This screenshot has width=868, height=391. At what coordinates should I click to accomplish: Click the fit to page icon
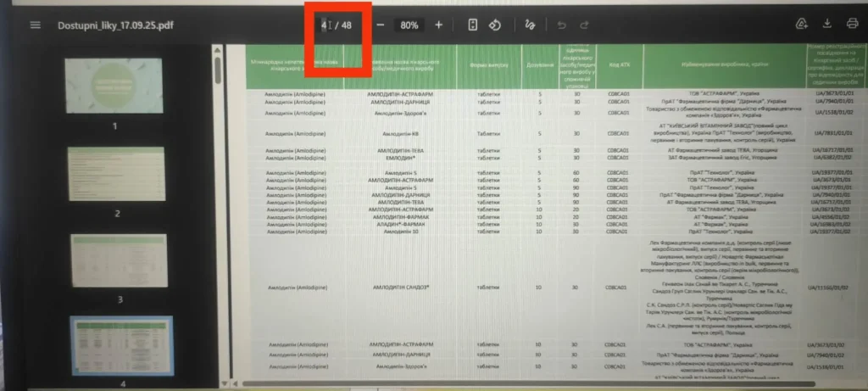pos(473,25)
